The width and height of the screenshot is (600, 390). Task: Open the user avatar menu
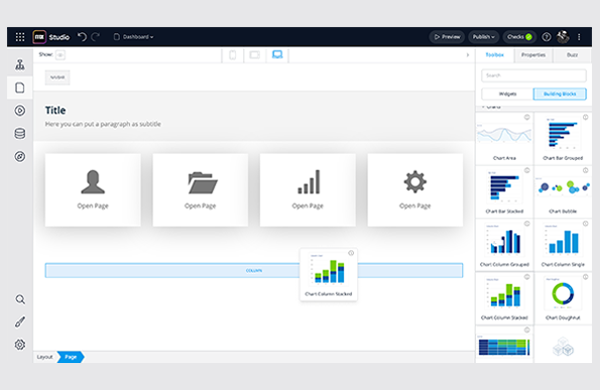pyautogui.click(x=563, y=37)
